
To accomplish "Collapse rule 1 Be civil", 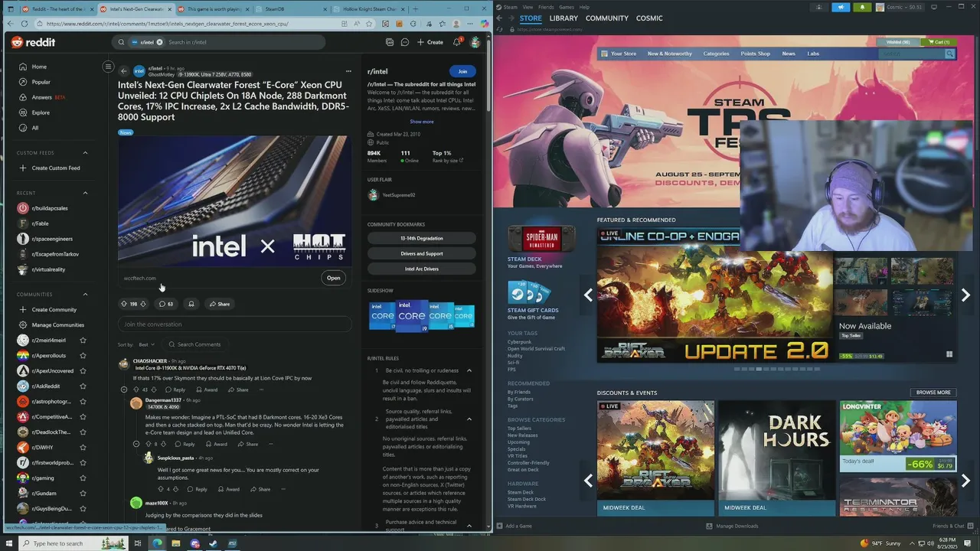I will coord(469,370).
